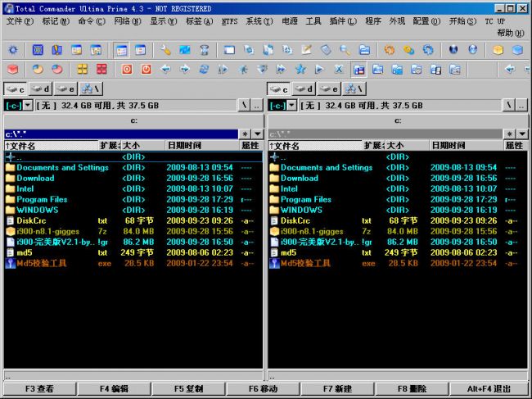
Task: Select the network drive button in left panel
Action: click(91, 88)
